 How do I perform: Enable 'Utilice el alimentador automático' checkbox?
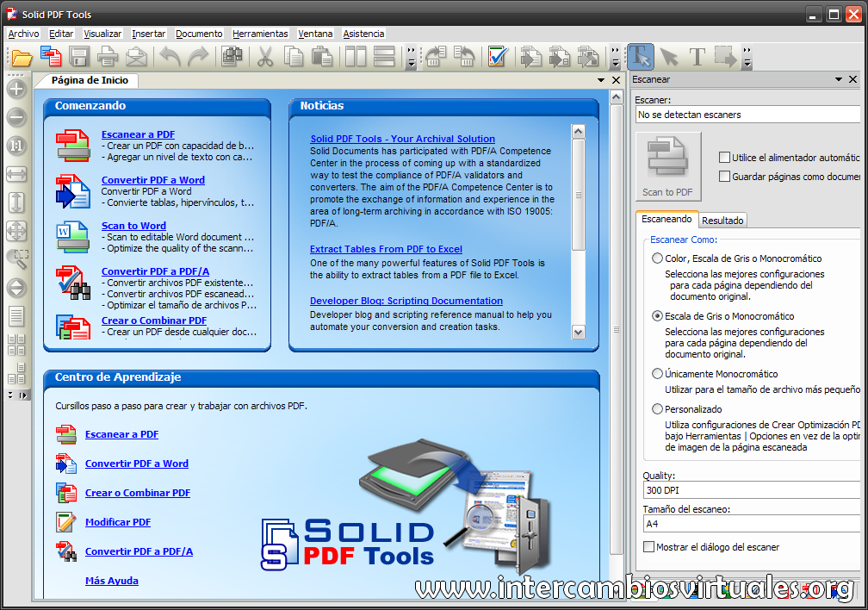(724, 158)
